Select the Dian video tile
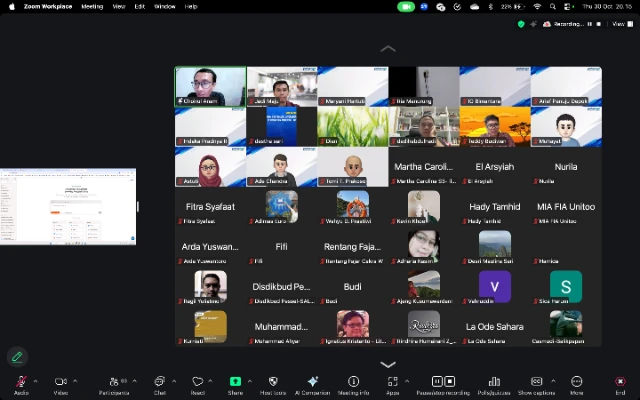 click(353, 127)
